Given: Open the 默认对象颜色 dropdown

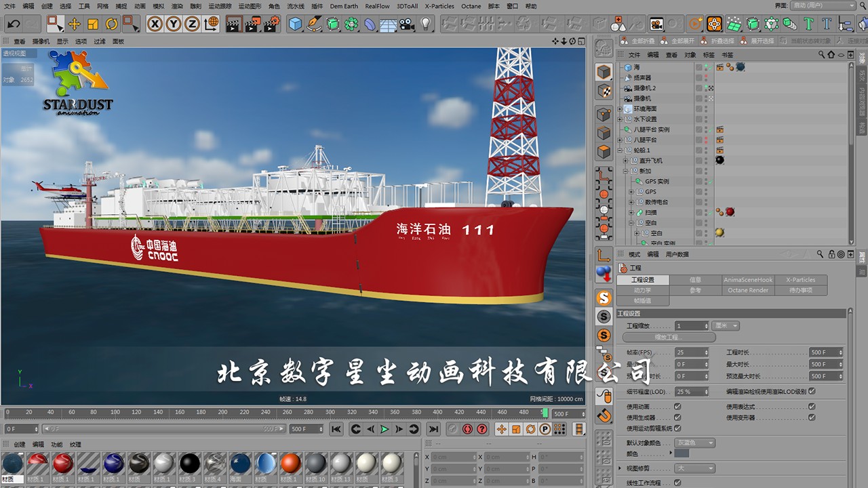Looking at the screenshot, I should pos(695,443).
